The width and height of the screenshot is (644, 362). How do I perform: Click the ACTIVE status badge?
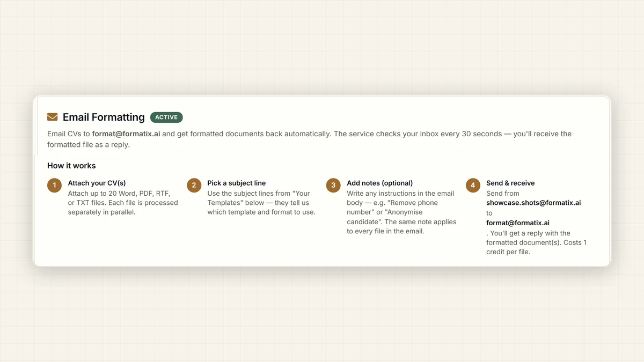tap(166, 117)
